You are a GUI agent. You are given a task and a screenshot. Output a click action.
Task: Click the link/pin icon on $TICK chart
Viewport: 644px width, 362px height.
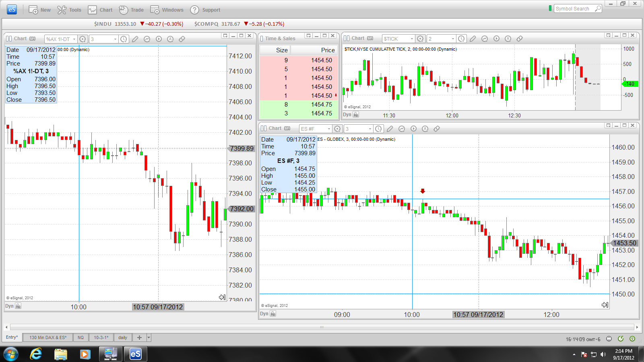[x=520, y=39]
